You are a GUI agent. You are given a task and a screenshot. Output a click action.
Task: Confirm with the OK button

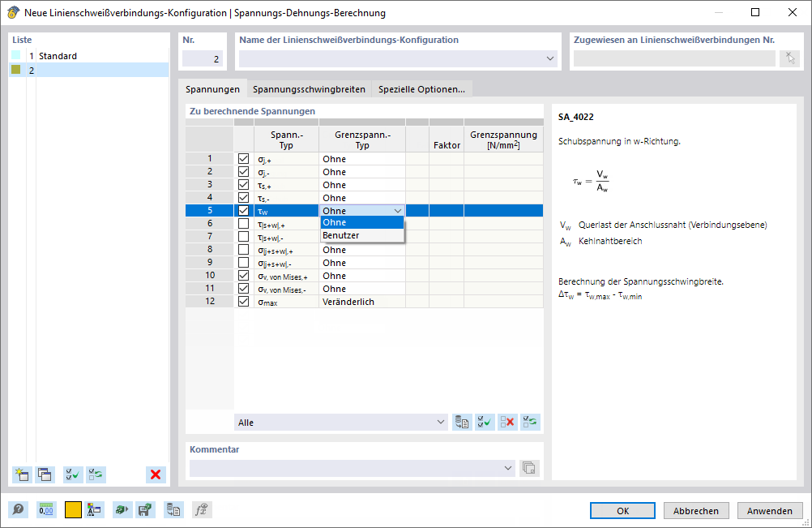pos(622,510)
